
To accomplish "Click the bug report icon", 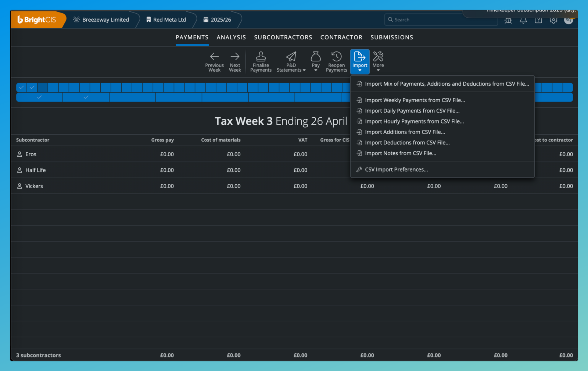I will tap(508, 20).
